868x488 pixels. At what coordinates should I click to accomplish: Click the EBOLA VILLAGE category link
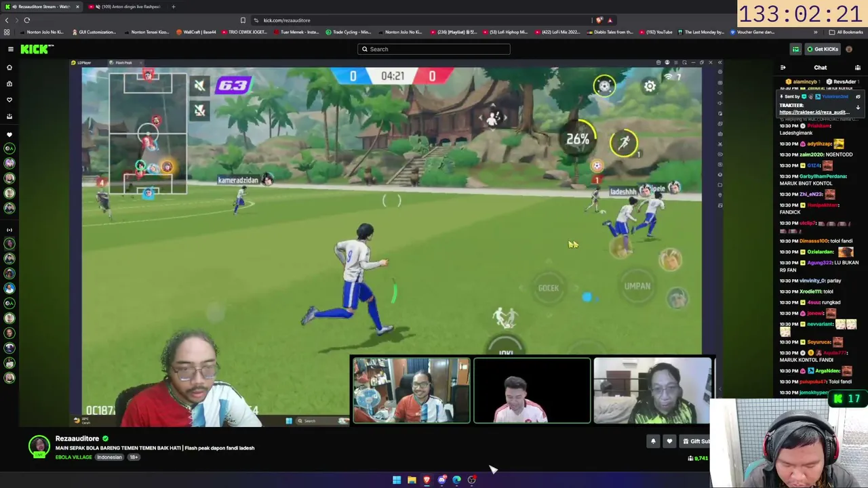point(73,457)
